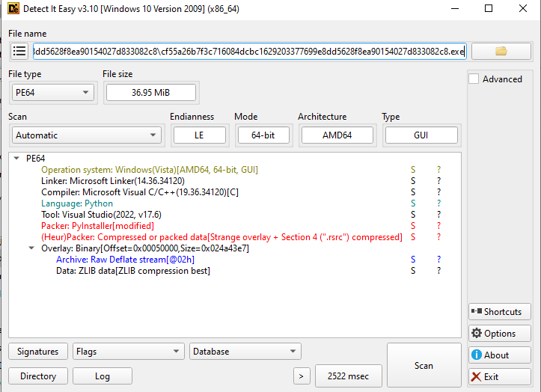Open Options with the gear icon
This screenshot has width=541, height=392.
[500, 334]
